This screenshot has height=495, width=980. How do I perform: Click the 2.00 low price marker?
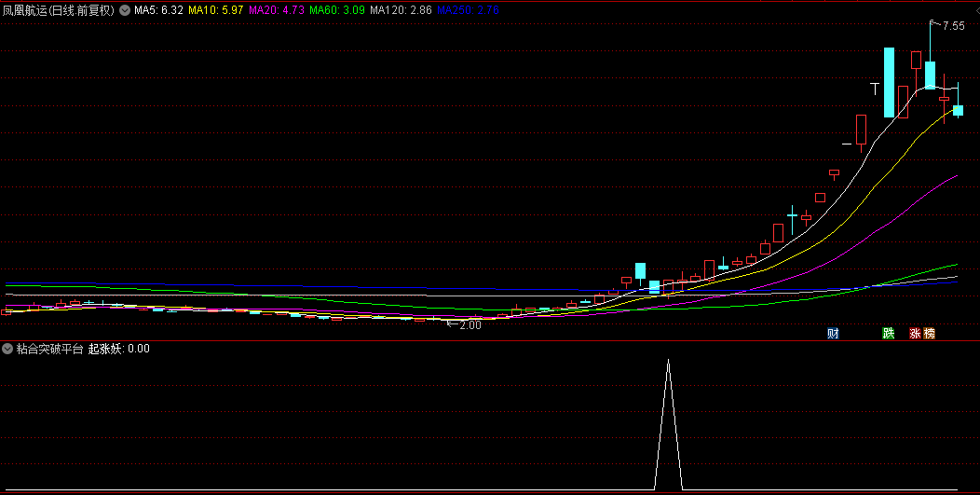pyautogui.click(x=470, y=325)
